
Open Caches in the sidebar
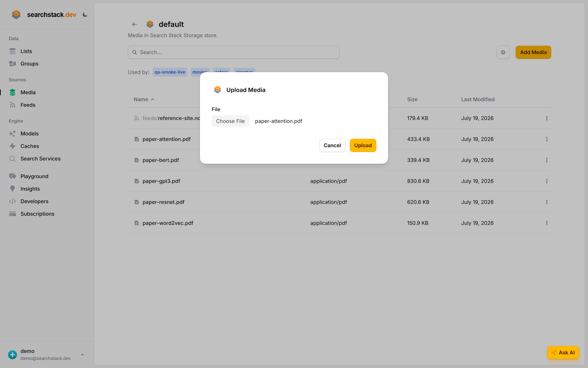(x=30, y=146)
